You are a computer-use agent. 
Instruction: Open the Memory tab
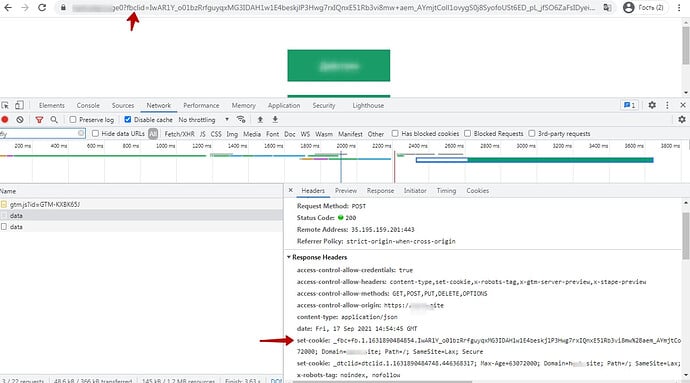(x=243, y=106)
